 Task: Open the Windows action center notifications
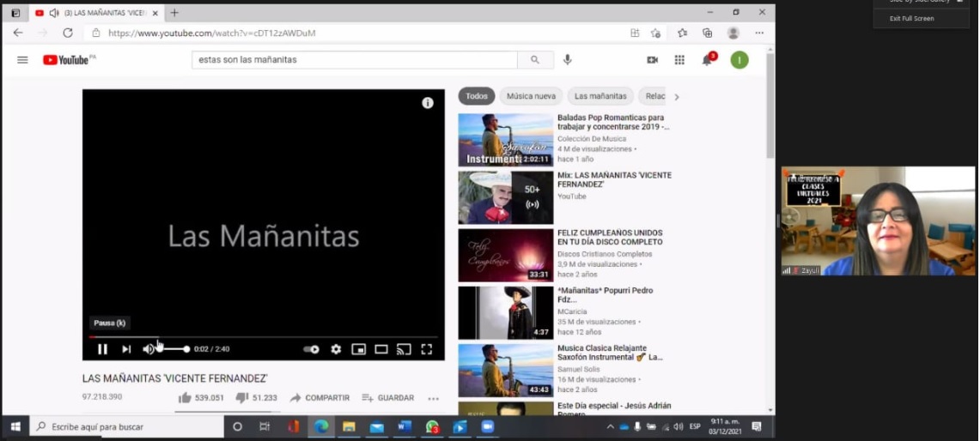tap(757, 426)
